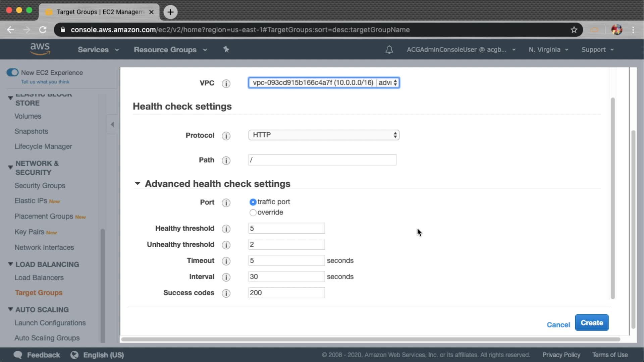Open Load Balancers in the sidebar

39,278
